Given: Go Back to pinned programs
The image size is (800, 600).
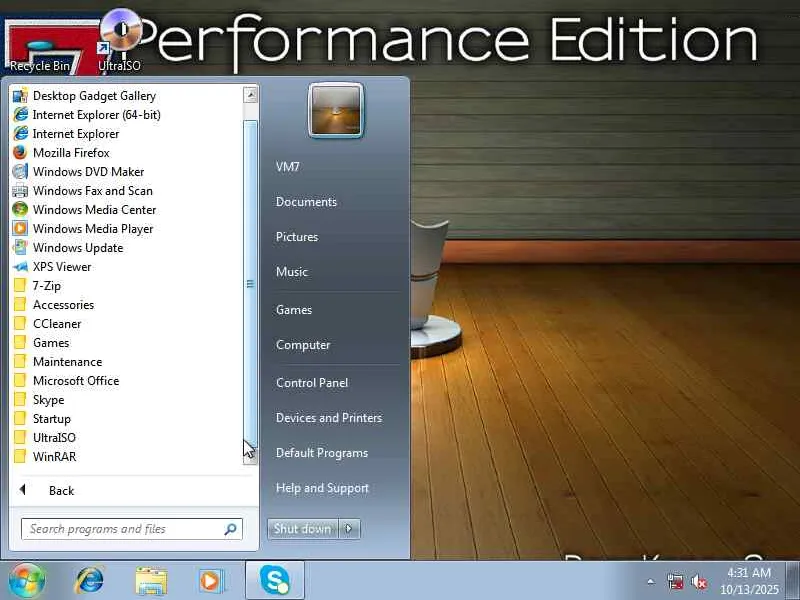Looking at the screenshot, I should pyautogui.click(x=61, y=490).
